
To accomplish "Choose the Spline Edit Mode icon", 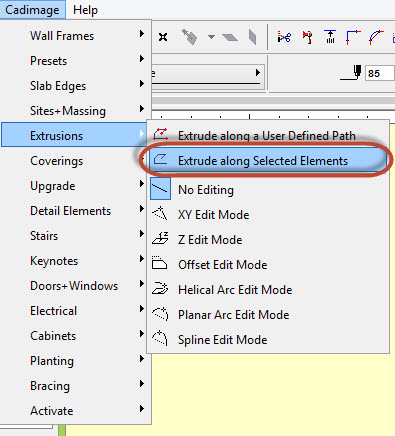I will tap(160, 338).
